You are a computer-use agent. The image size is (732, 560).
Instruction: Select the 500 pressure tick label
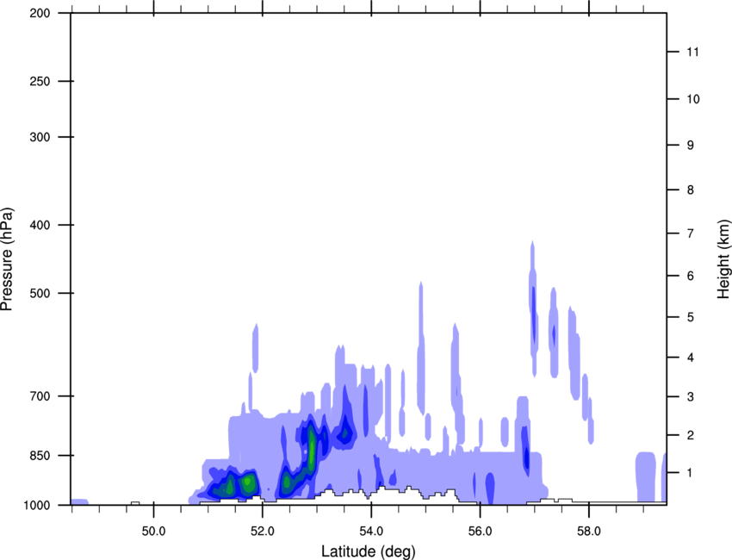tap(40, 293)
